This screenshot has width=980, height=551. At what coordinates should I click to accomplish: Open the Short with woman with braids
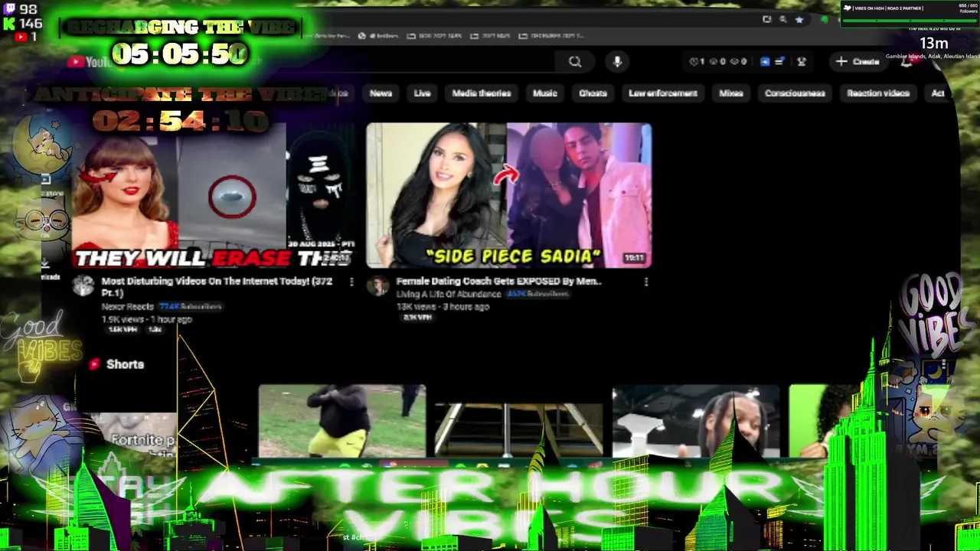[695, 421]
